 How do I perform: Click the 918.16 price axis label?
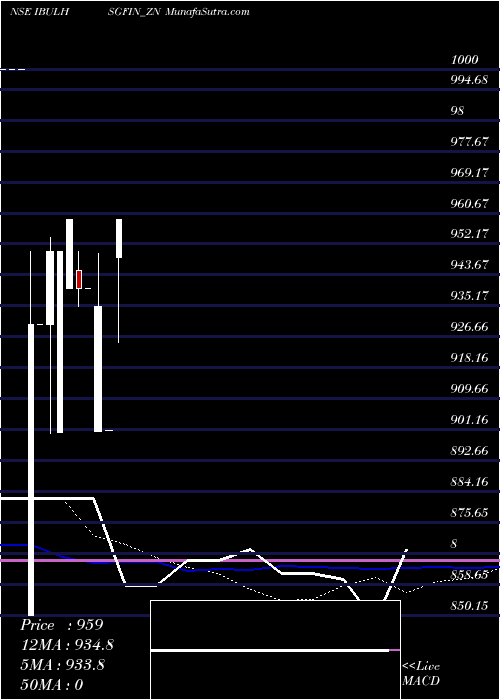470,358
